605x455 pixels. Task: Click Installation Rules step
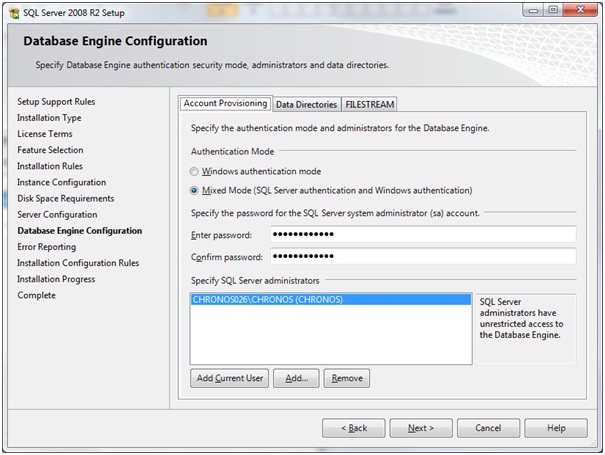[50, 166]
